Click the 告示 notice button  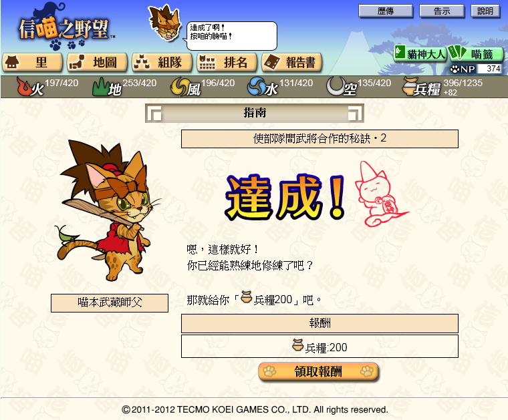tap(442, 11)
